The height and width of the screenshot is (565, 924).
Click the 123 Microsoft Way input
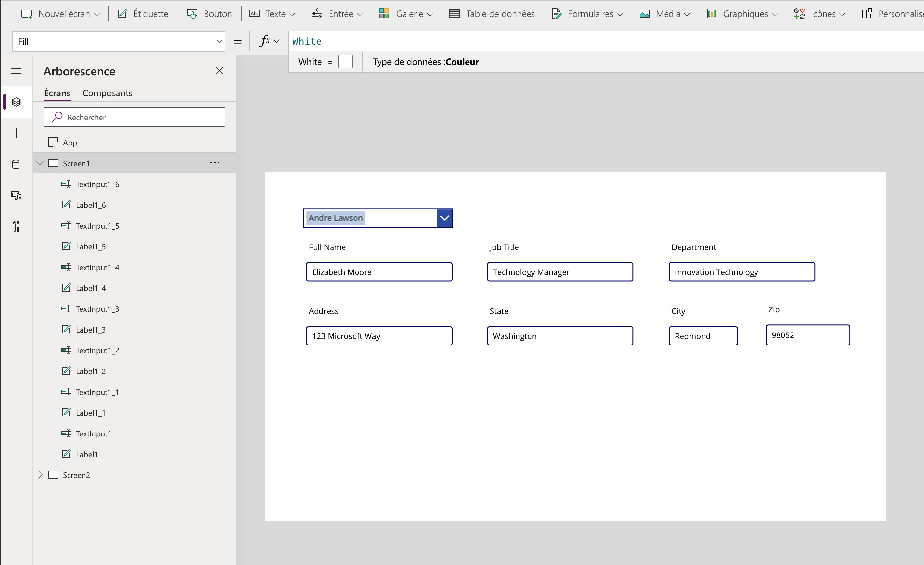coord(379,336)
